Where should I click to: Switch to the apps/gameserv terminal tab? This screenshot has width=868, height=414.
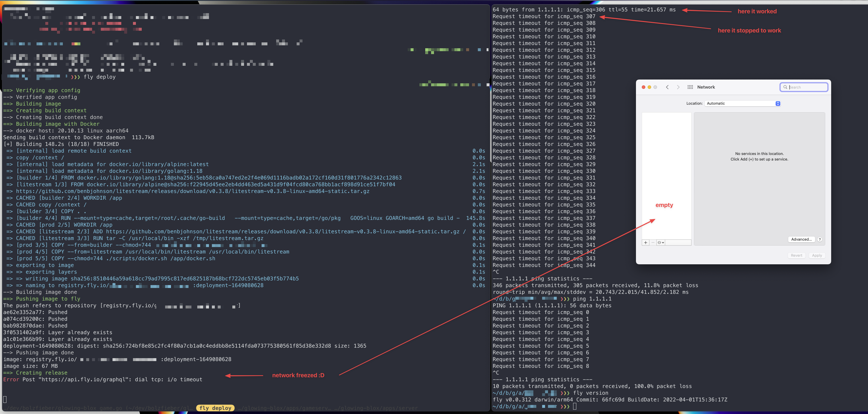click(x=285, y=408)
